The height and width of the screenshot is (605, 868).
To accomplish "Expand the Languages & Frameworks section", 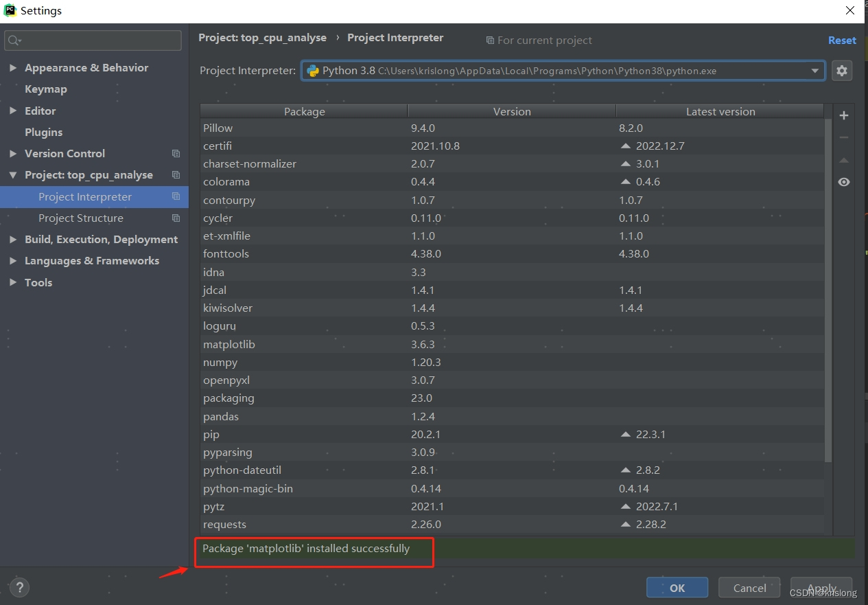I will tap(13, 261).
